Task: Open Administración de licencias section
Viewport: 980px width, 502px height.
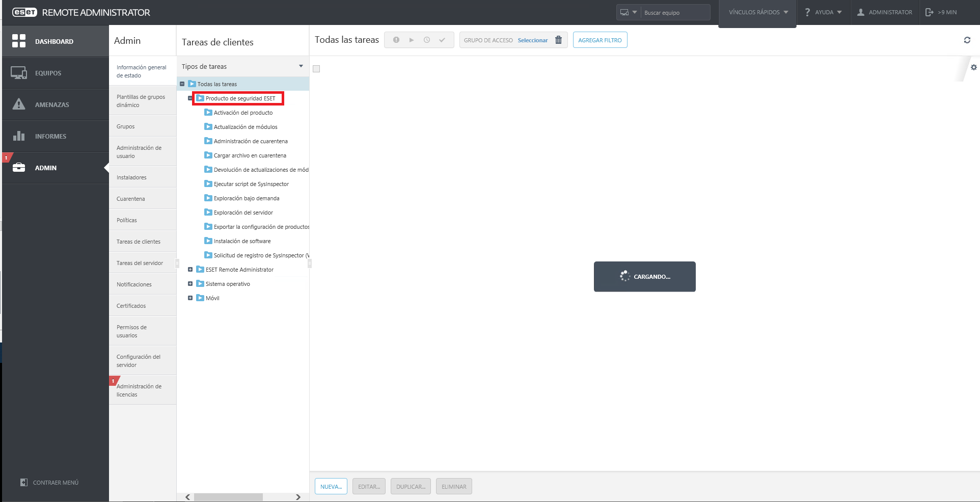Action: coord(143,390)
